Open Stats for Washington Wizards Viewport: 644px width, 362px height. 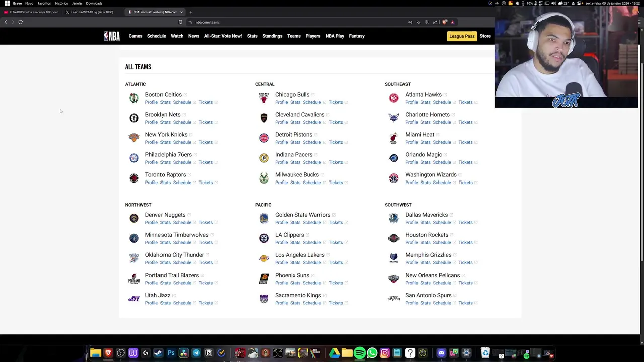click(x=425, y=183)
